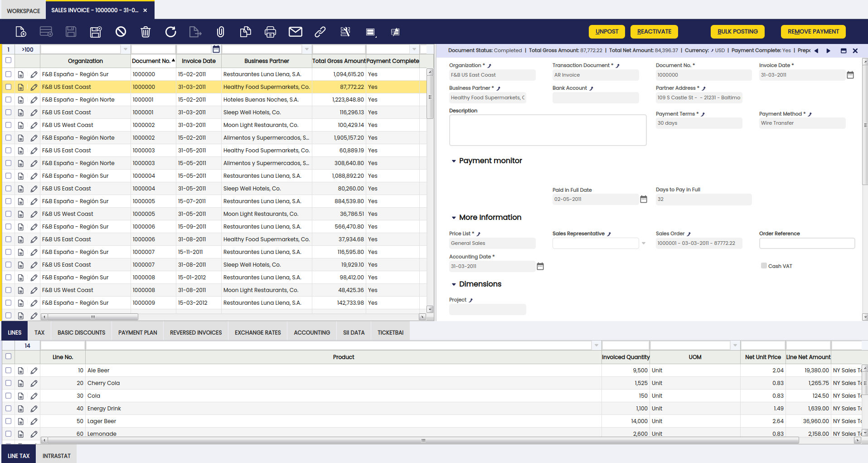
Task: Open linked items with the chain icon
Action: point(320,32)
